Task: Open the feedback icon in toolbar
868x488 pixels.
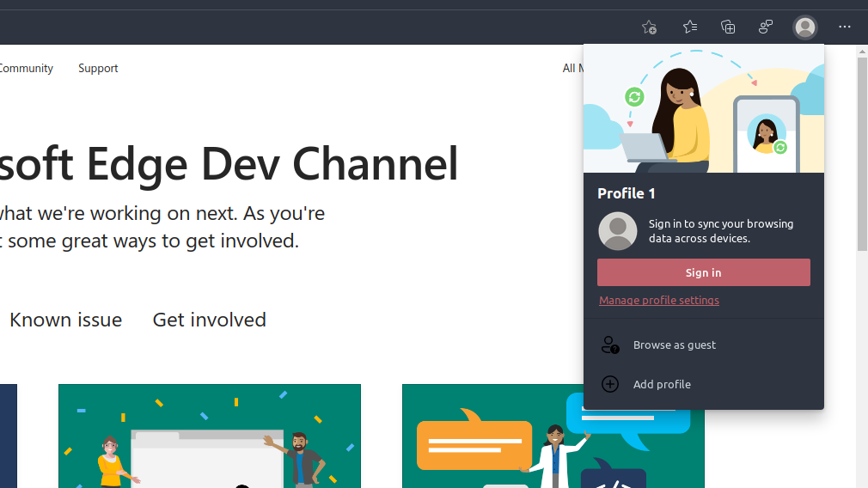Action: tap(766, 27)
